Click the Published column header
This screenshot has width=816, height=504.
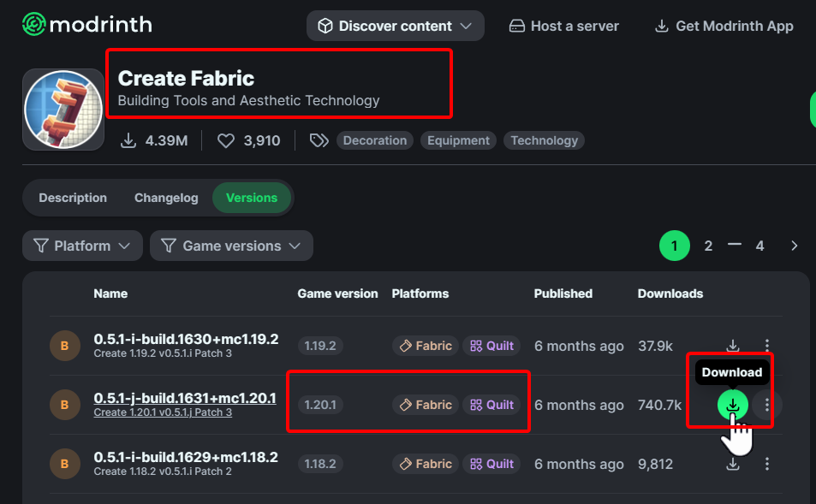tap(563, 294)
